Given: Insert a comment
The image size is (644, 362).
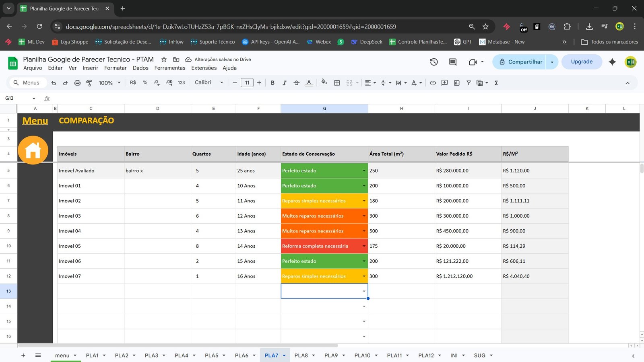Looking at the screenshot, I should click(444, 83).
